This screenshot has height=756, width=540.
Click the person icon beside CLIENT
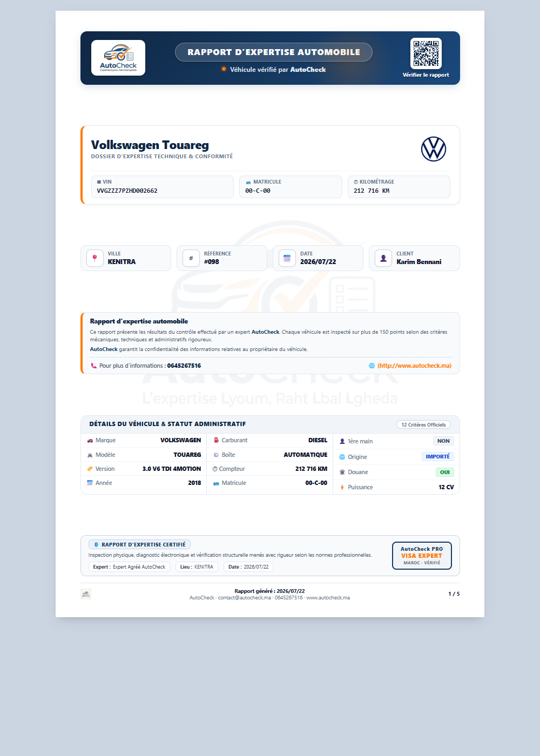pos(383,258)
